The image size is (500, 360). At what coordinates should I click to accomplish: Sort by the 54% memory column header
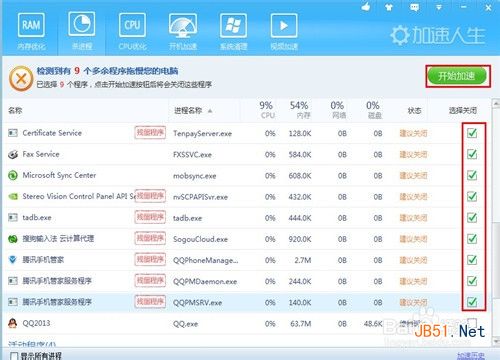pos(299,110)
